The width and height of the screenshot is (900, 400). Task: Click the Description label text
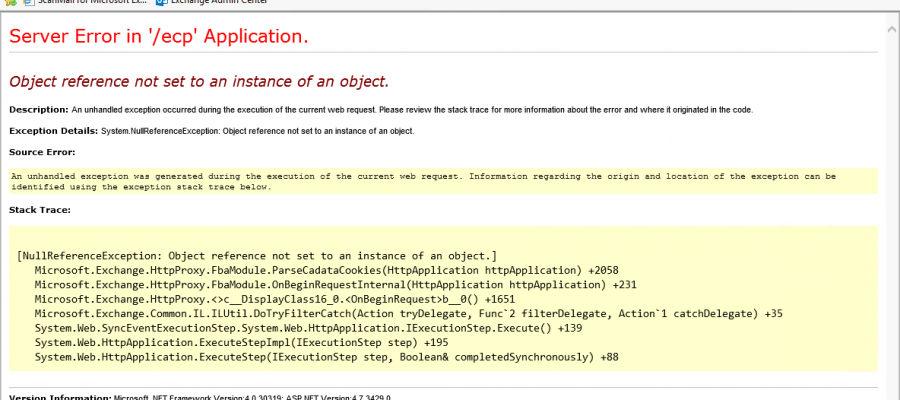coord(38,109)
